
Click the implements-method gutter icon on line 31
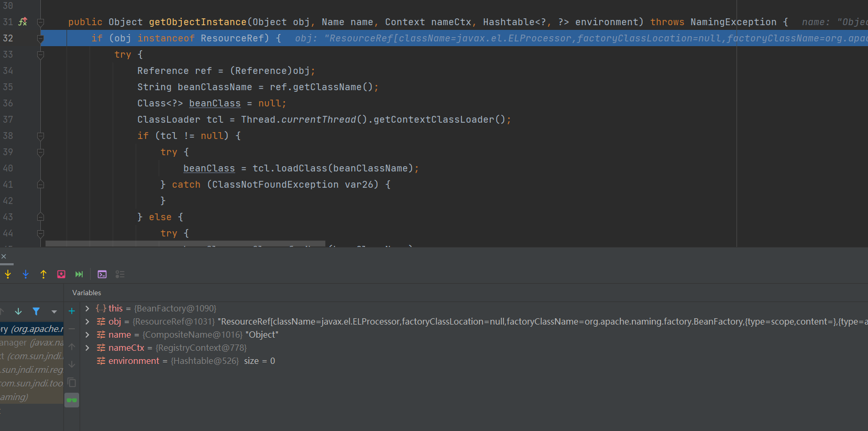click(x=23, y=22)
